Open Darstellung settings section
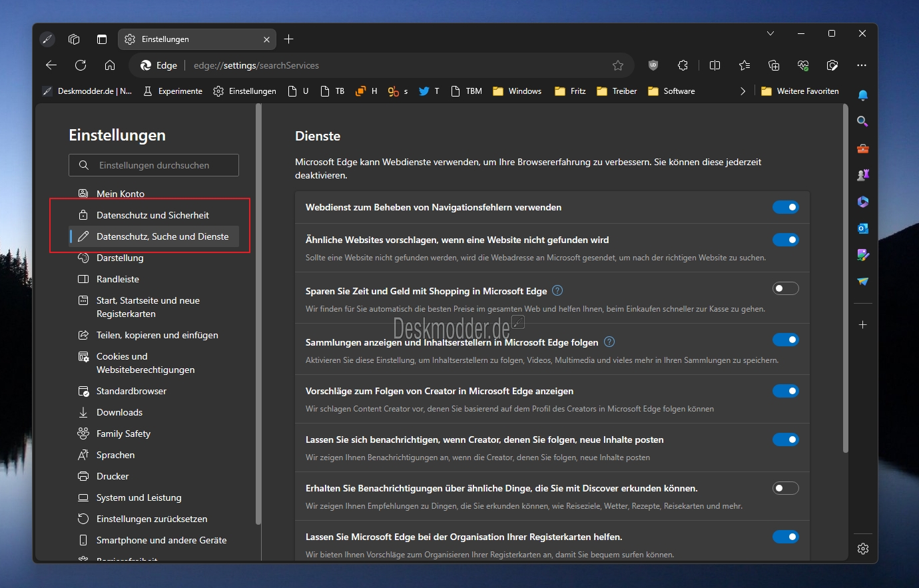The image size is (919, 588). pyautogui.click(x=154, y=258)
